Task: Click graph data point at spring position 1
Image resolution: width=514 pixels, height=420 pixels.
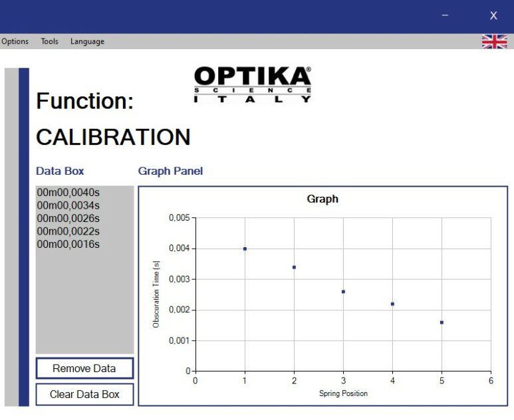Action: (245, 249)
